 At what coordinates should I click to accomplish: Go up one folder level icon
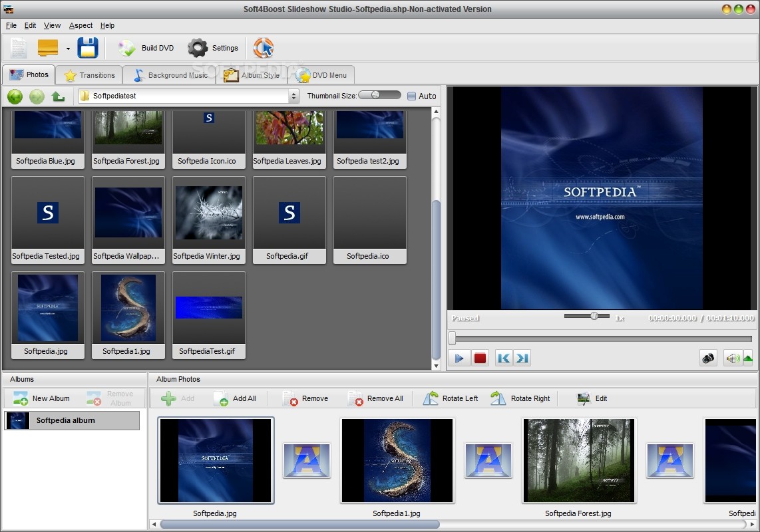pos(58,96)
